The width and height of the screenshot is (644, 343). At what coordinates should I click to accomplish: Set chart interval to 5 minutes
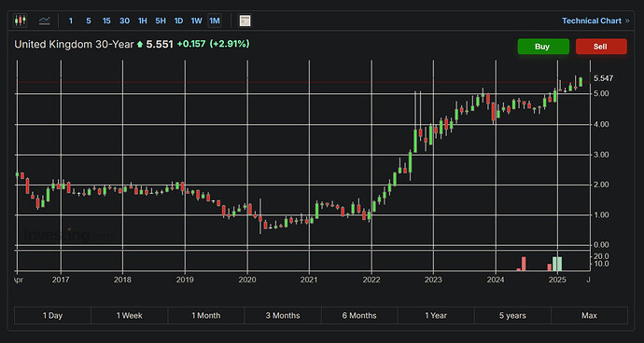point(89,21)
